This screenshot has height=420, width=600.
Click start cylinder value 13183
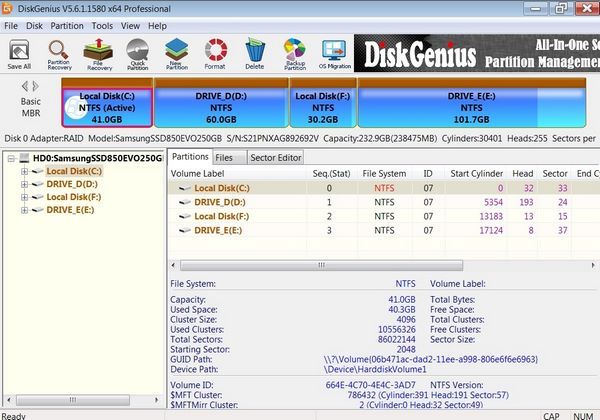click(491, 217)
